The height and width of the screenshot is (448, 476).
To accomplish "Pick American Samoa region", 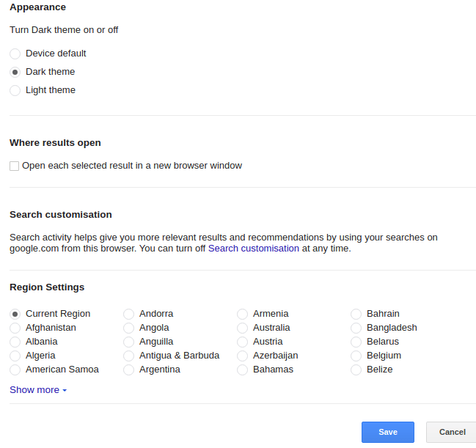I will coord(15,370).
